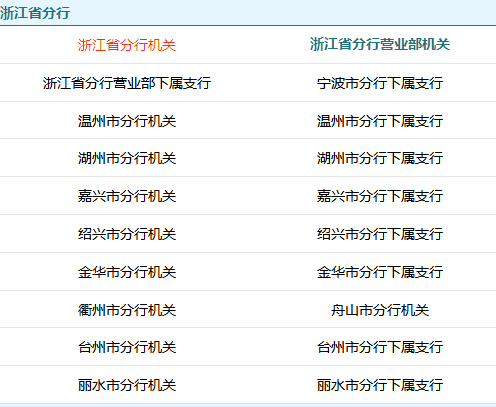Image resolution: width=496 pixels, height=407 pixels.
Task: Open 温州市分行下属支行 entry
Action: (x=380, y=121)
